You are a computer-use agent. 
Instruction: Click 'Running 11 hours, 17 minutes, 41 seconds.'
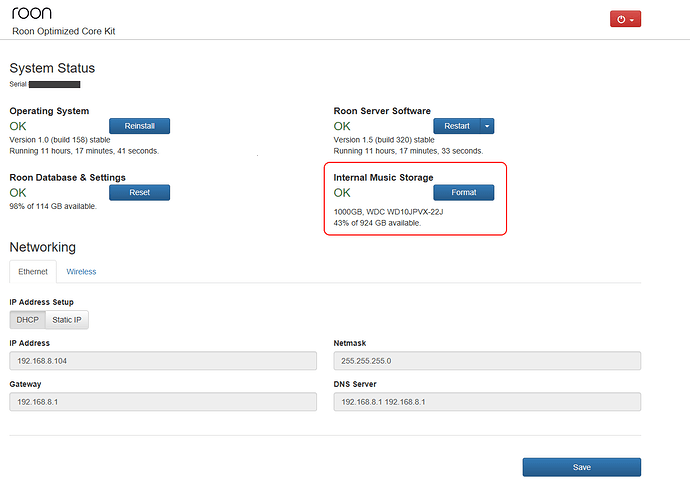tap(84, 151)
